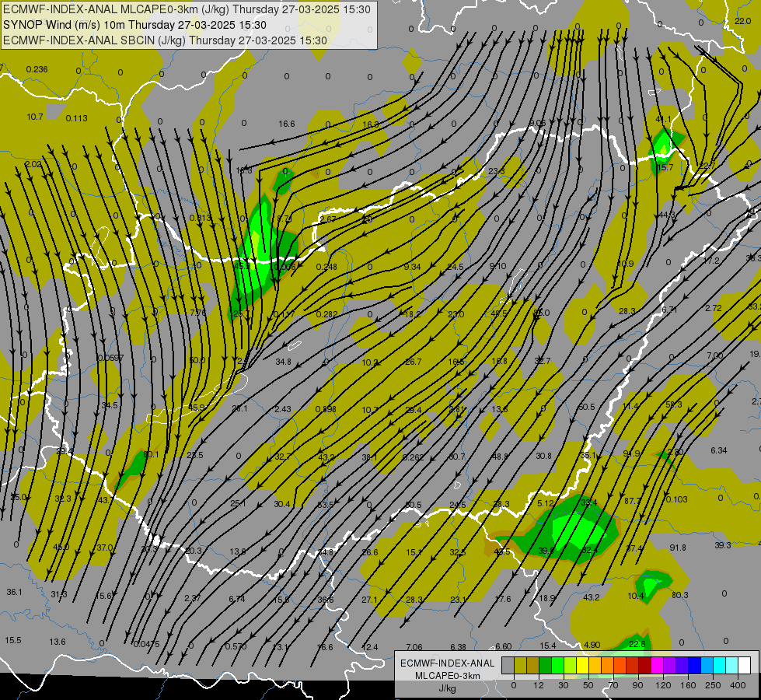This screenshot has width=761, height=700.
Task: Click the orange-red legend swatch right of 70
Action: [620, 665]
